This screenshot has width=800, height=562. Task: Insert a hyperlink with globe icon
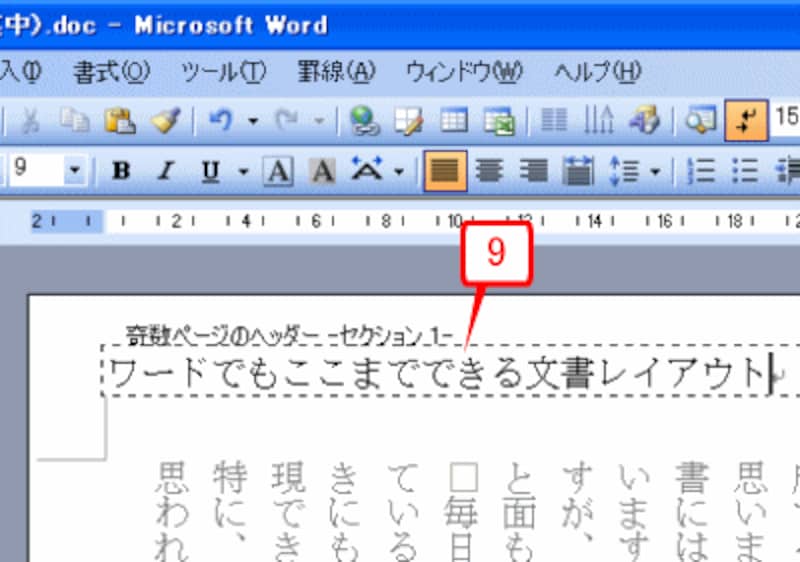coord(364,121)
